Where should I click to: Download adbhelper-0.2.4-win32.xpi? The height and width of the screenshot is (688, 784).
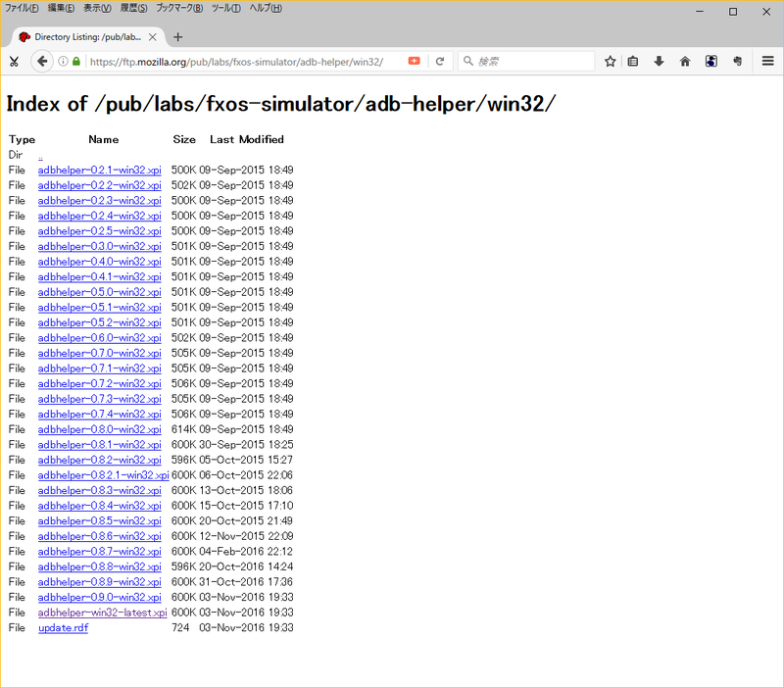coord(100,216)
